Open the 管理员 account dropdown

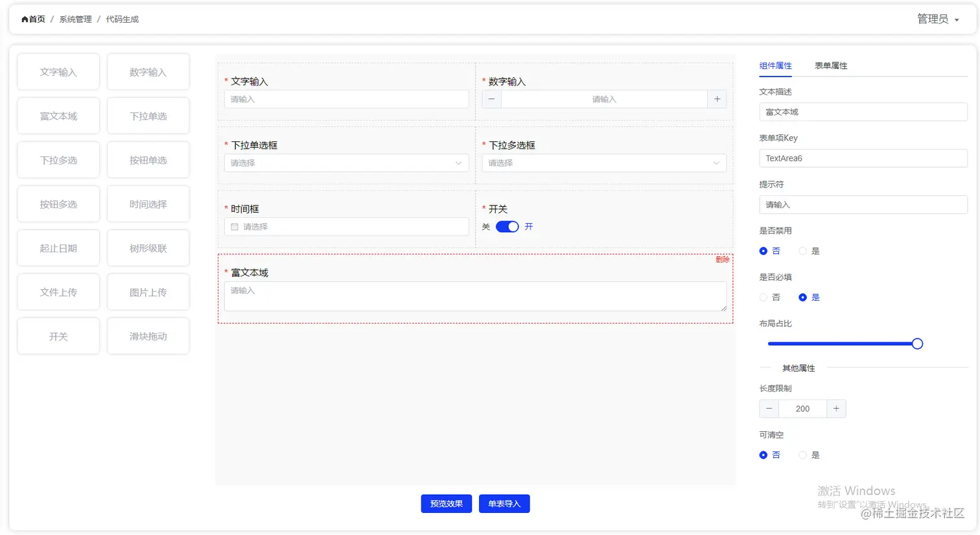click(938, 19)
